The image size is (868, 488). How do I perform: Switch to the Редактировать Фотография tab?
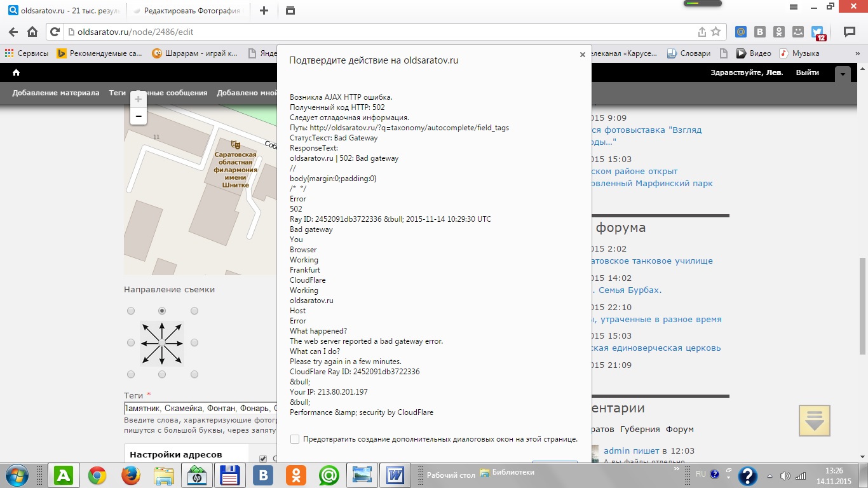tap(189, 11)
